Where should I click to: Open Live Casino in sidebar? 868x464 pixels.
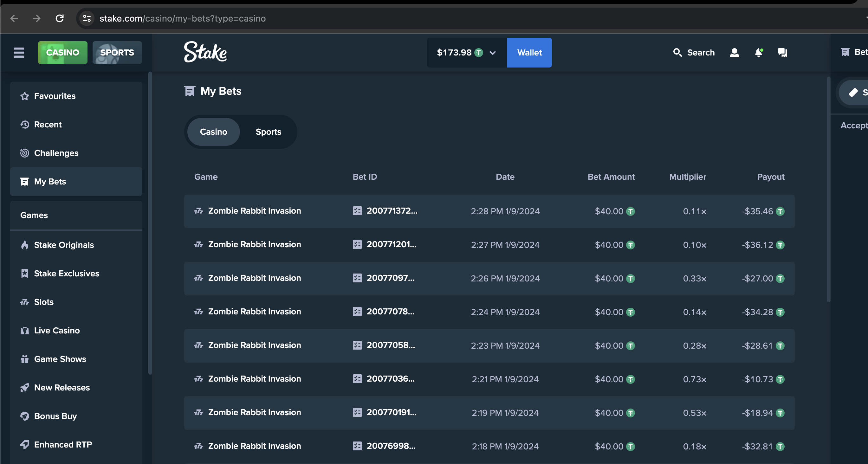(x=76, y=331)
